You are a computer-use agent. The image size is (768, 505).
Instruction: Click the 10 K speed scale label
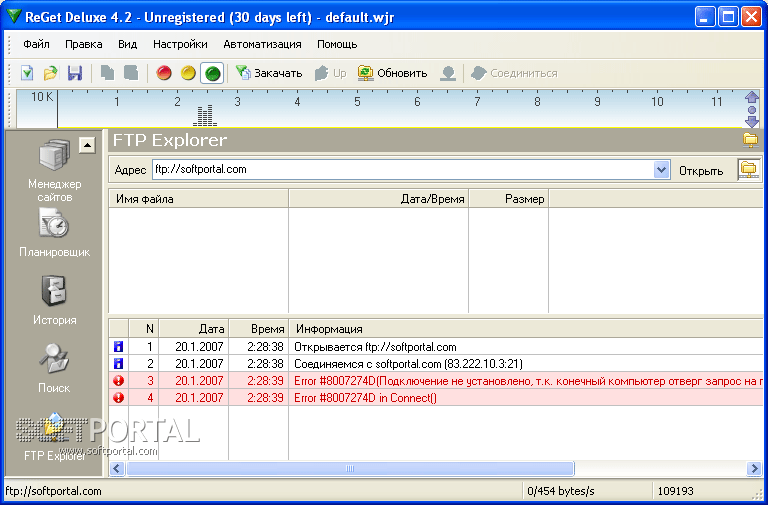pyautogui.click(x=42, y=96)
